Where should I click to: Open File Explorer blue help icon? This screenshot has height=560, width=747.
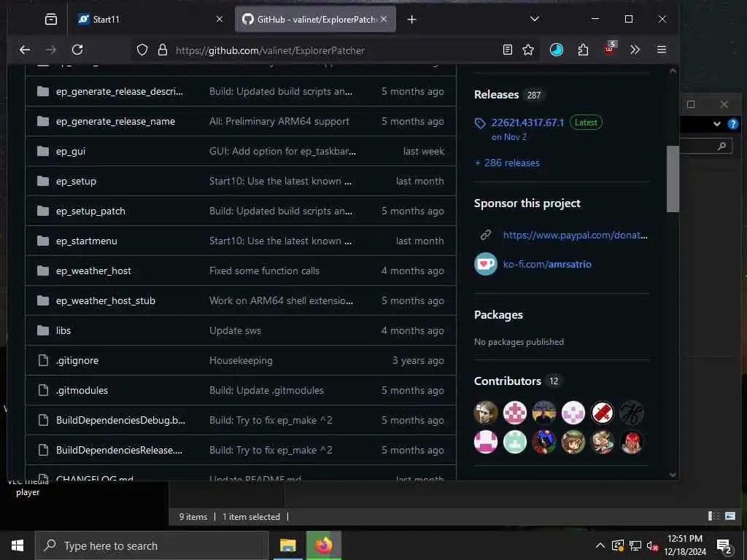pos(732,124)
